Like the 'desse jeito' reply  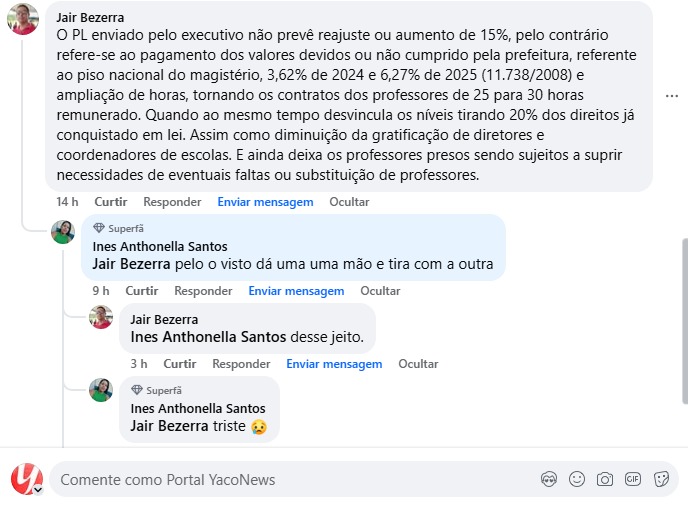(x=179, y=364)
